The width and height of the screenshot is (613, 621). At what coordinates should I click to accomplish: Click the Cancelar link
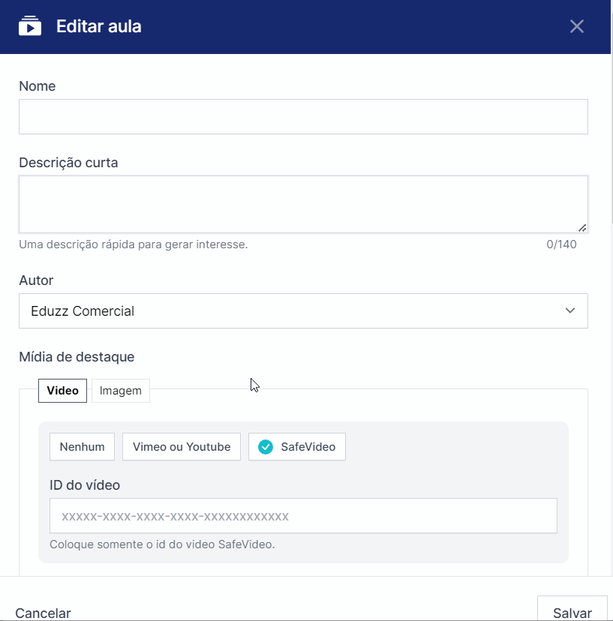coord(43,612)
